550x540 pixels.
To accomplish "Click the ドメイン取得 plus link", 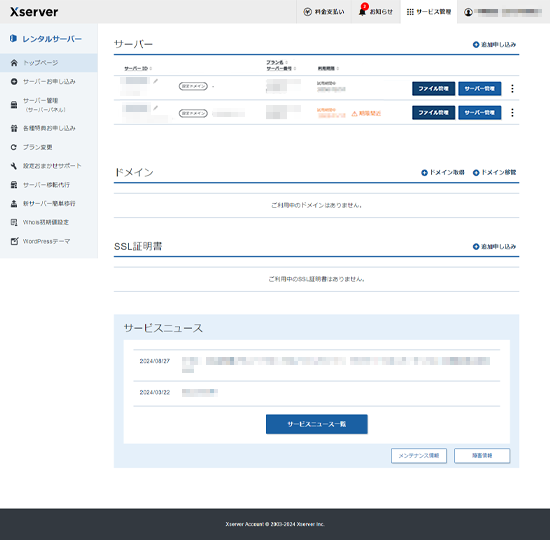I will [x=443, y=172].
